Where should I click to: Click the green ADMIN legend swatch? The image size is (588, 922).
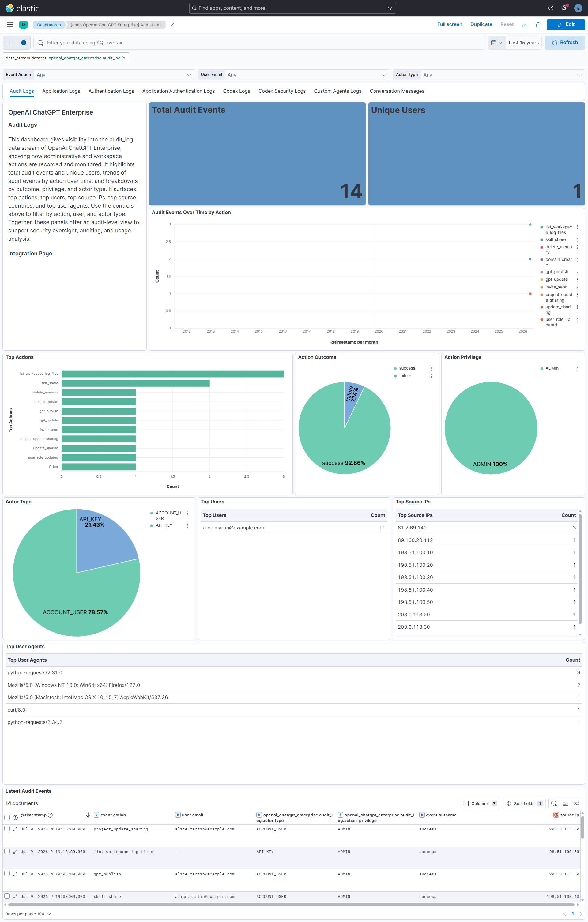pyautogui.click(x=542, y=368)
